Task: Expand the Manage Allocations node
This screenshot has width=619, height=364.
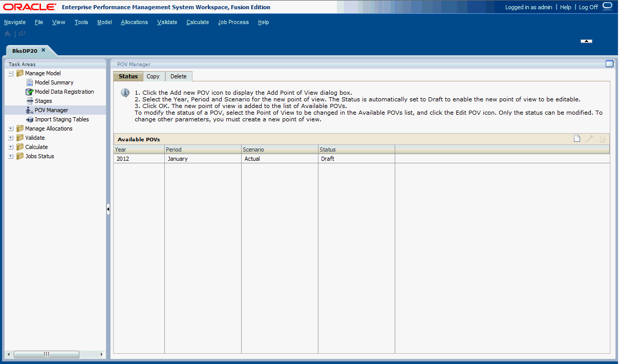Action: pos(11,129)
